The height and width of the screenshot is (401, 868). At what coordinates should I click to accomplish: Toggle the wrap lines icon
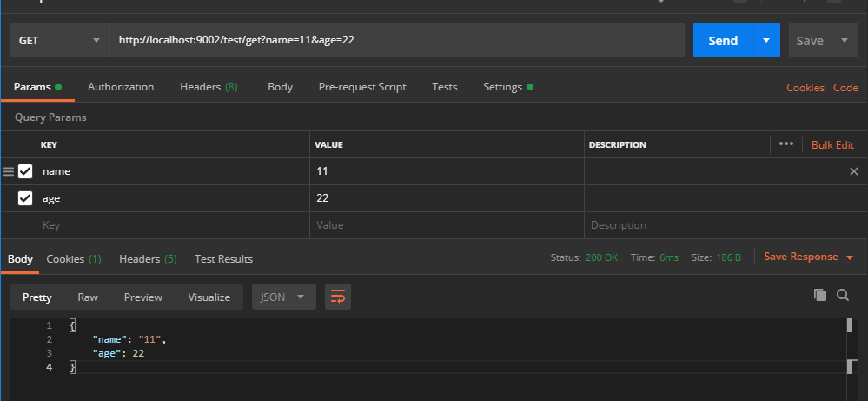[338, 297]
